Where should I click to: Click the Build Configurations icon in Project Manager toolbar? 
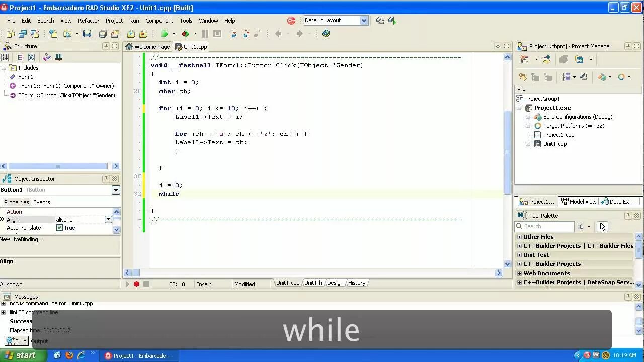pyautogui.click(x=602, y=77)
